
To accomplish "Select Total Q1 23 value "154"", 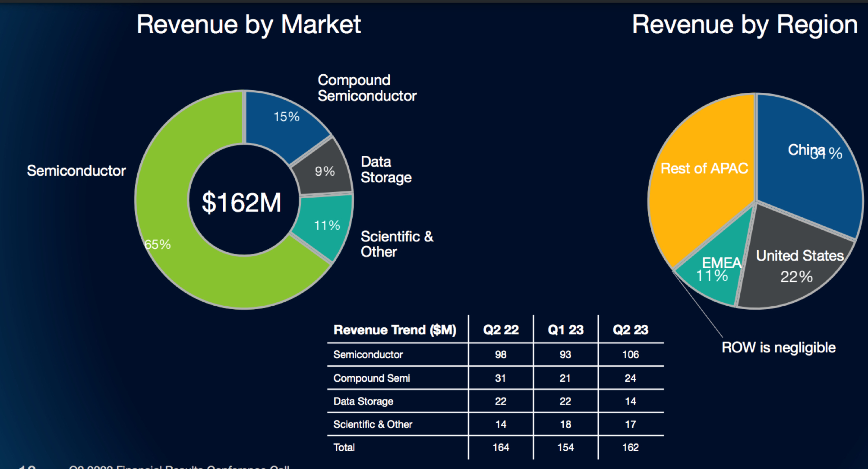I will (565, 447).
